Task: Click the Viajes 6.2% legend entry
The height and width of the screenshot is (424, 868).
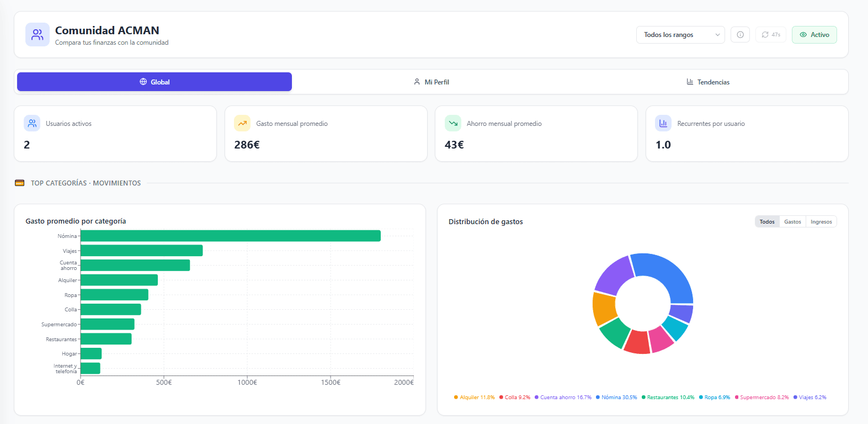Action: (x=810, y=397)
